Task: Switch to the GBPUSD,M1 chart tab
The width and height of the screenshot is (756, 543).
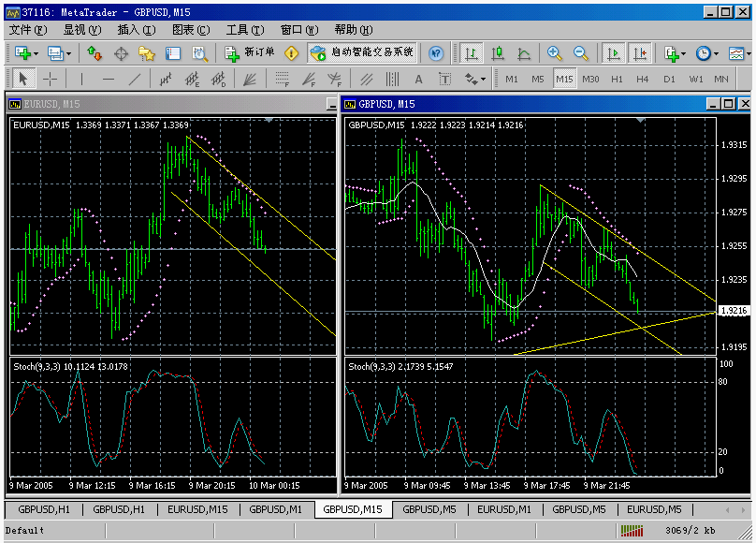Action: (x=275, y=509)
